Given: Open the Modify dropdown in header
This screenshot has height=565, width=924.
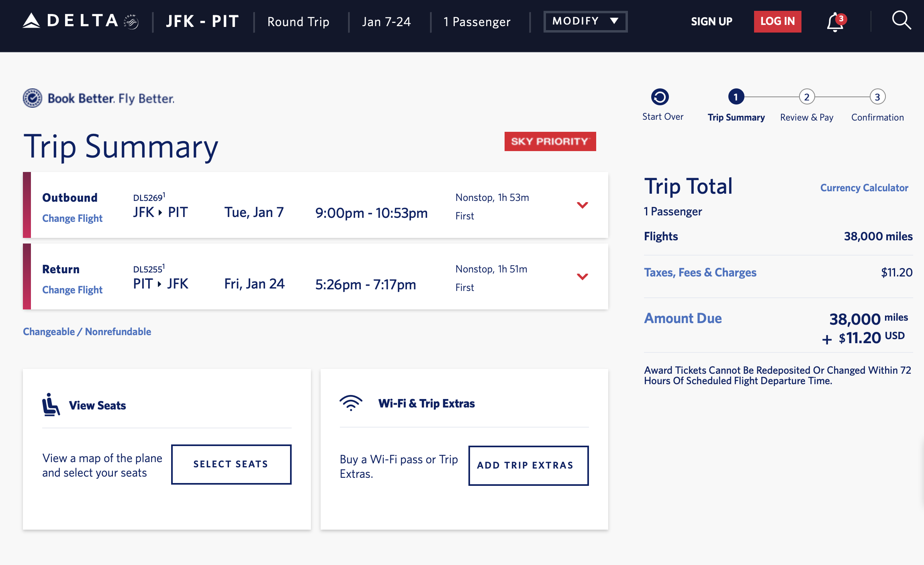Looking at the screenshot, I should [x=585, y=21].
